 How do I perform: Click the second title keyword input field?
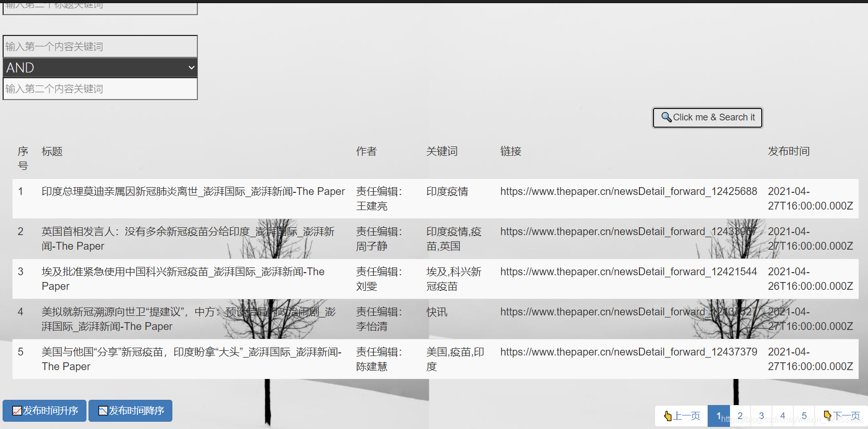pos(100,8)
